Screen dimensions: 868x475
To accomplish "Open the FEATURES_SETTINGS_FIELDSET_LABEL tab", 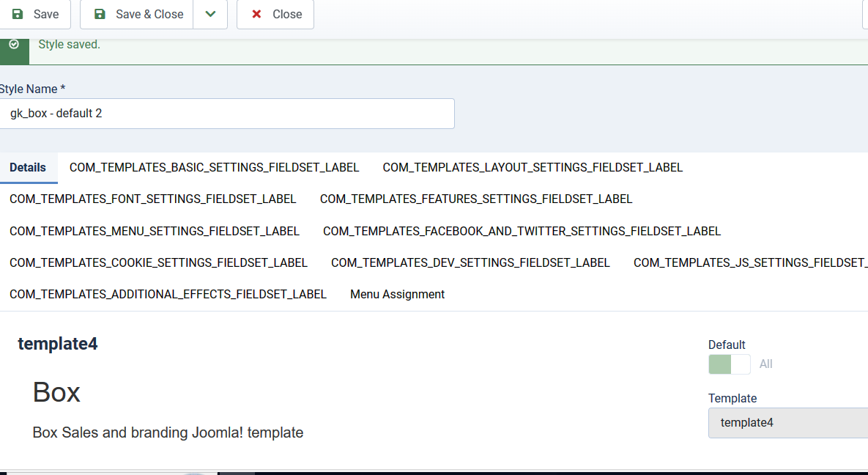I will tap(475, 199).
